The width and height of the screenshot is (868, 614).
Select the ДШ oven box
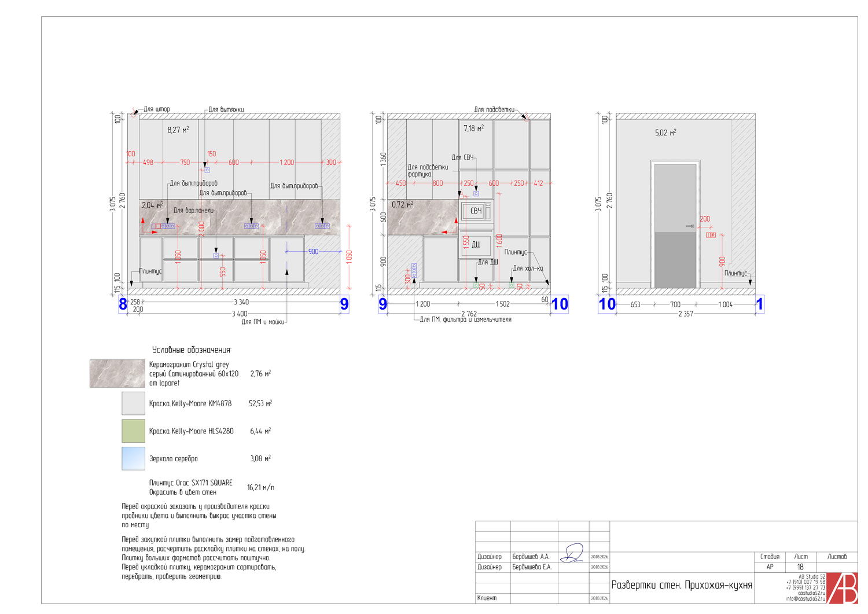[476, 245]
